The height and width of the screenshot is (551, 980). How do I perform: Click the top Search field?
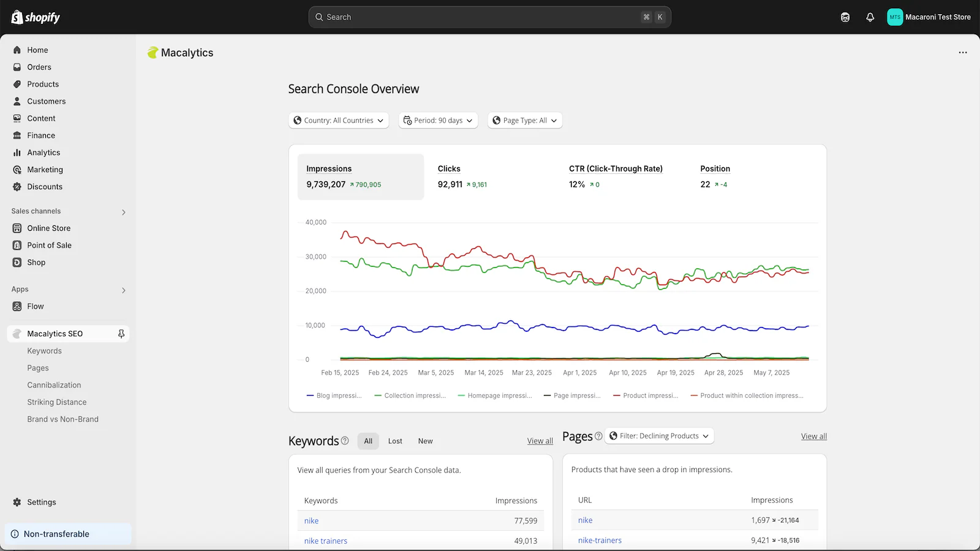(x=490, y=17)
